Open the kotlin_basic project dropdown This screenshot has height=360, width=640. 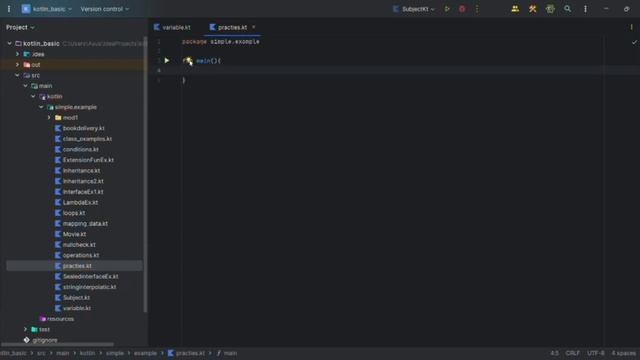pos(47,9)
